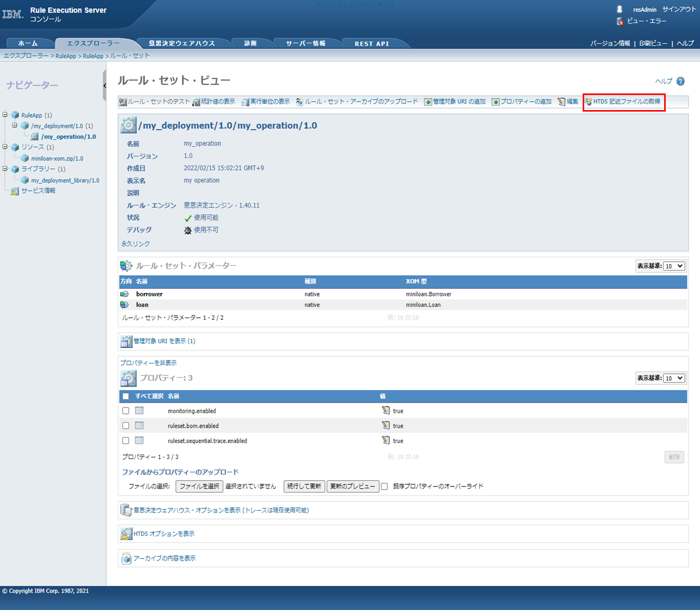Click the my_deployment_library/1.0 icon
Screen dimensions: 700x610
[24, 180]
